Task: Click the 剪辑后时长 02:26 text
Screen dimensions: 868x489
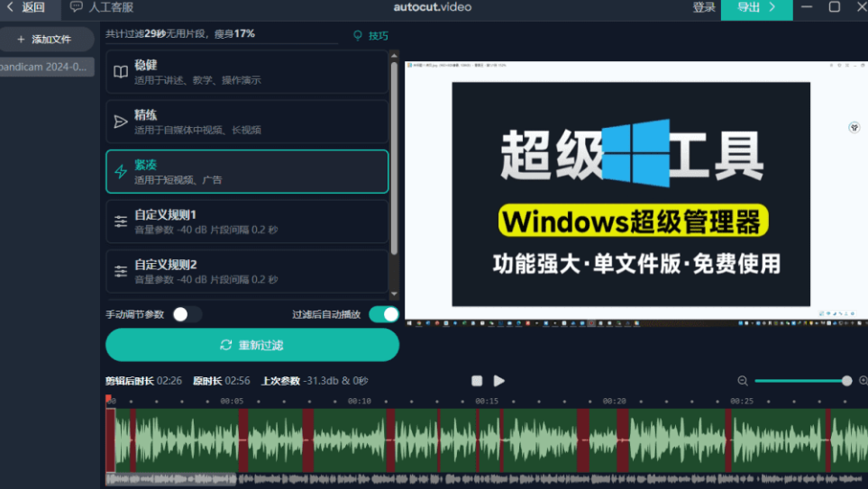Action: pyautogui.click(x=143, y=381)
